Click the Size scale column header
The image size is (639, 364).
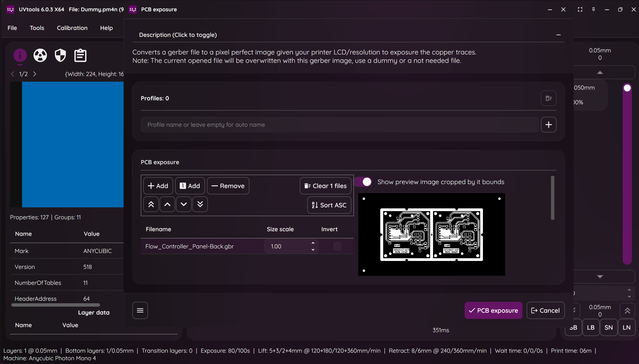(x=280, y=229)
